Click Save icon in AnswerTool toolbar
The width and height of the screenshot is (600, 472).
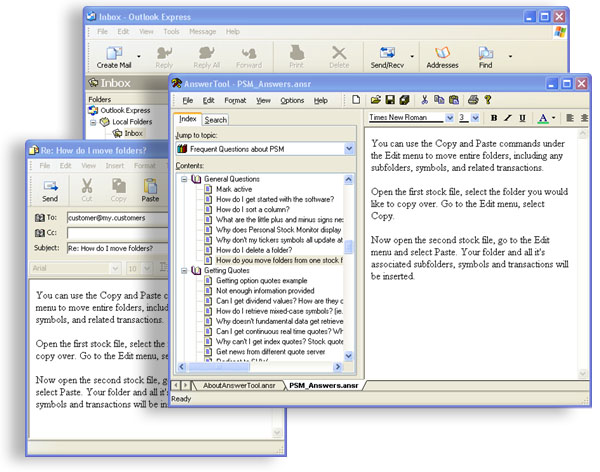tap(390, 100)
